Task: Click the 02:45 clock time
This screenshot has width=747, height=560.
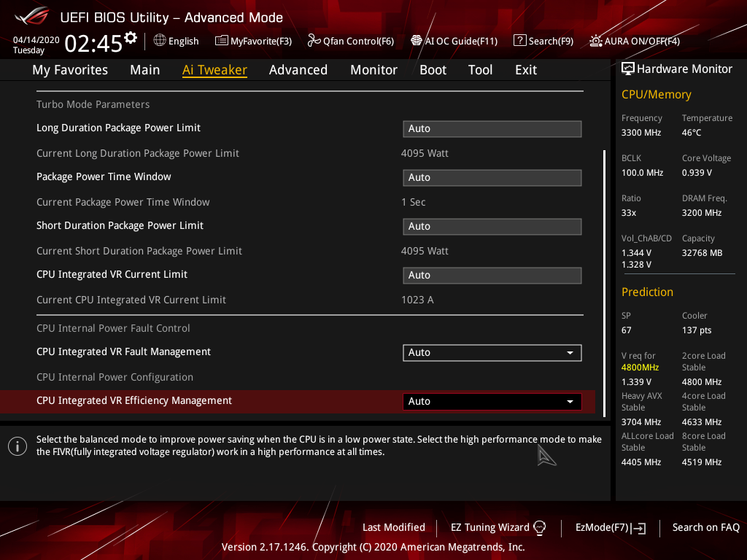Action: coord(93,44)
